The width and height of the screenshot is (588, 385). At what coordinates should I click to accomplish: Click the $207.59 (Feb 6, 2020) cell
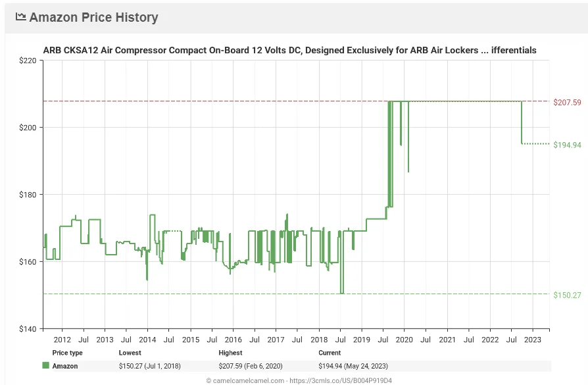click(x=251, y=366)
